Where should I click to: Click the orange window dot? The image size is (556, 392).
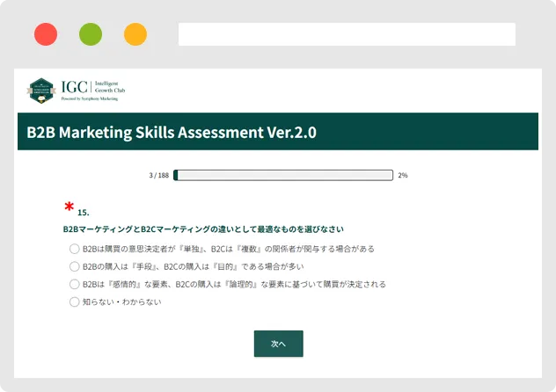point(135,34)
